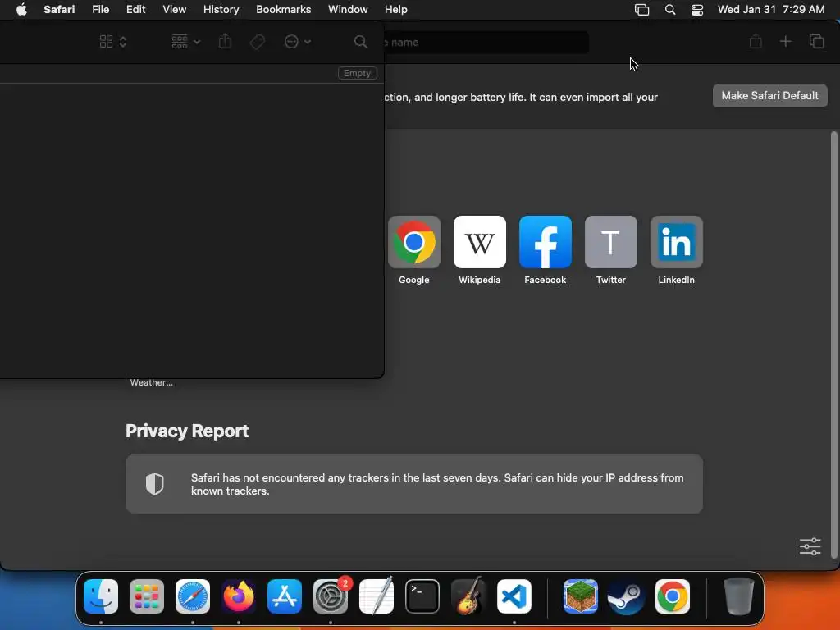Open the grouping options dropdown in front window
840x630 pixels.
pos(185,42)
